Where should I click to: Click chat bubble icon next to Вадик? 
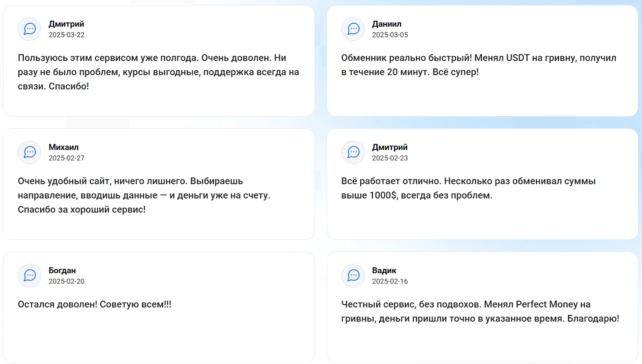(353, 275)
